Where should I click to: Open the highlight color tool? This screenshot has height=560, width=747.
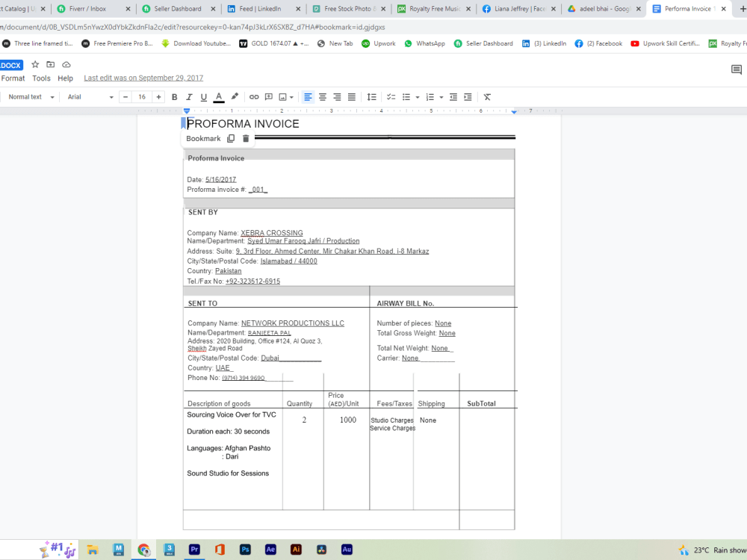click(x=235, y=97)
